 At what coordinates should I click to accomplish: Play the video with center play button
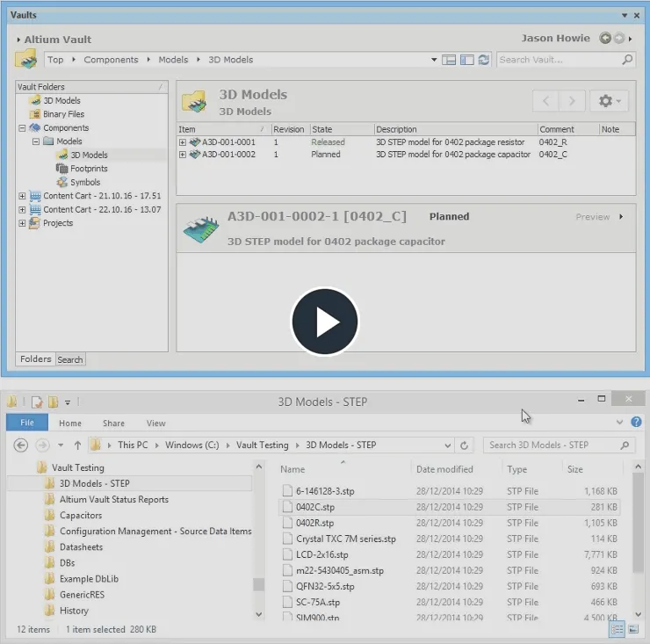point(325,322)
